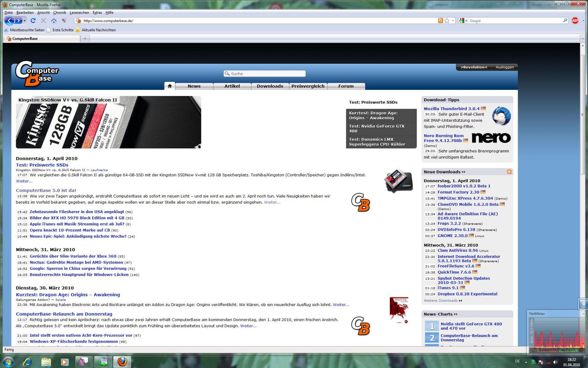Open a new tab with plus button
Image resolution: width=588 pixels, height=368 pixels.
pyautogui.click(x=85, y=38)
